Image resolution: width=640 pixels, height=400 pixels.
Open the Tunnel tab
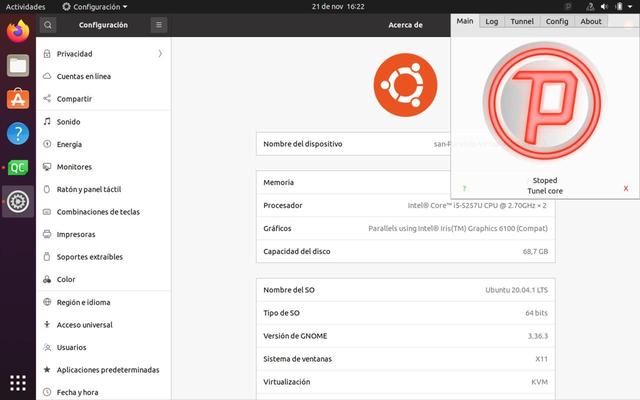pos(522,22)
